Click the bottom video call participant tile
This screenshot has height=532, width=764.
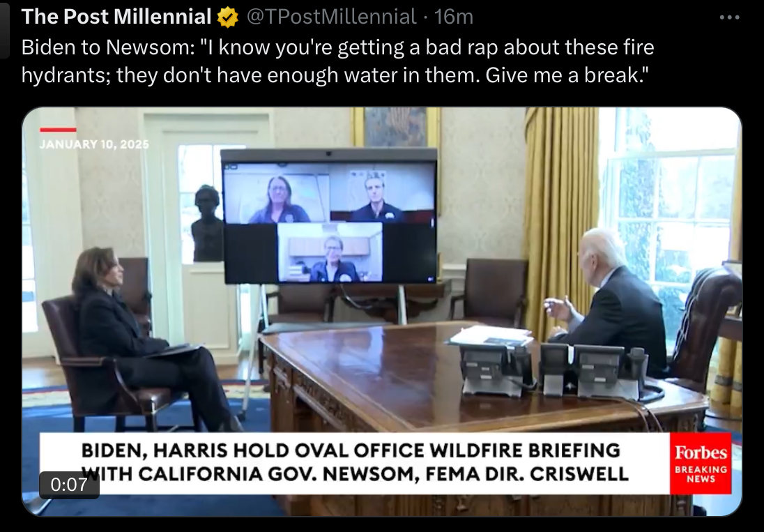pos(330,252)
